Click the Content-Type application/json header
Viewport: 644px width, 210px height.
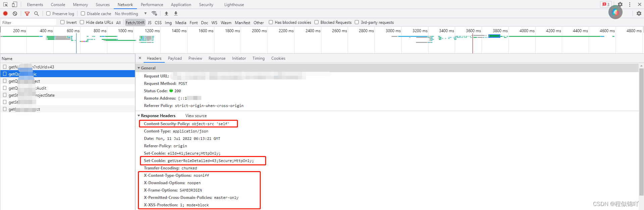pos(176,131)
